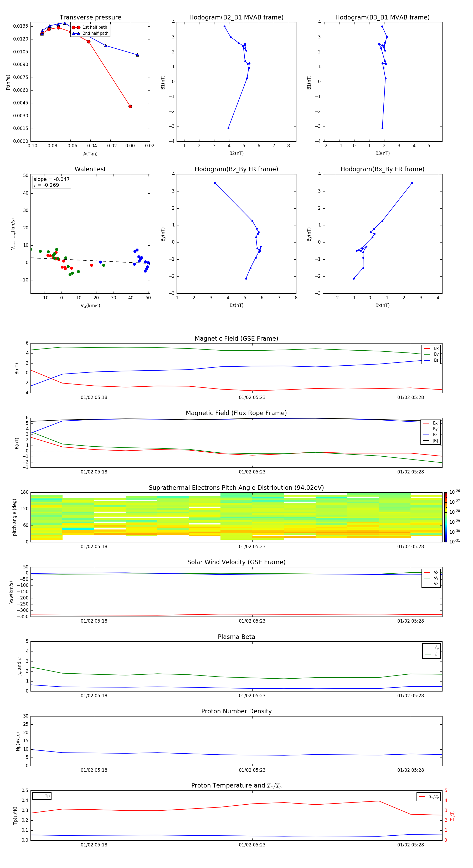This screenshot has width=473, height=868.
Task: Click the 'B3(nT)' x-axis label
Action: coord(382,153)
